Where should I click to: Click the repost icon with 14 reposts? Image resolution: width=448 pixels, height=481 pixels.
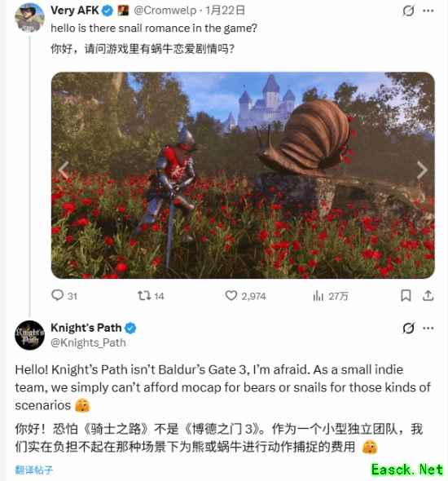pyautogui.click(x=143, y=296)
